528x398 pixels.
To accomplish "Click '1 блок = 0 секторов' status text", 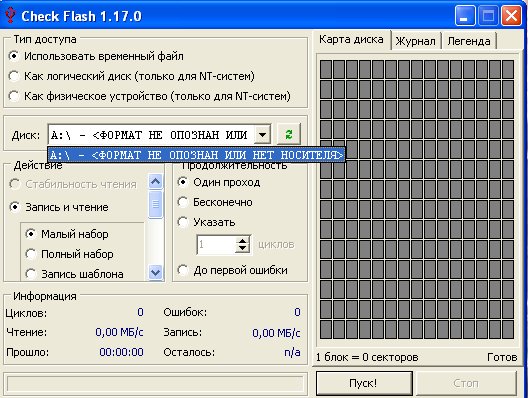I will (x=367, y=357).
